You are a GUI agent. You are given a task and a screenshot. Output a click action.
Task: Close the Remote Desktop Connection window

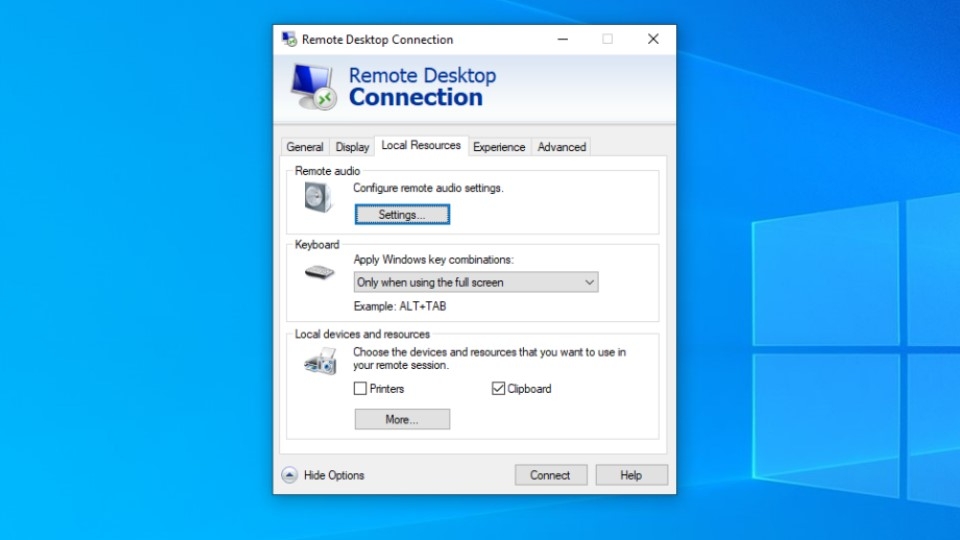click(x=653, y=39)
